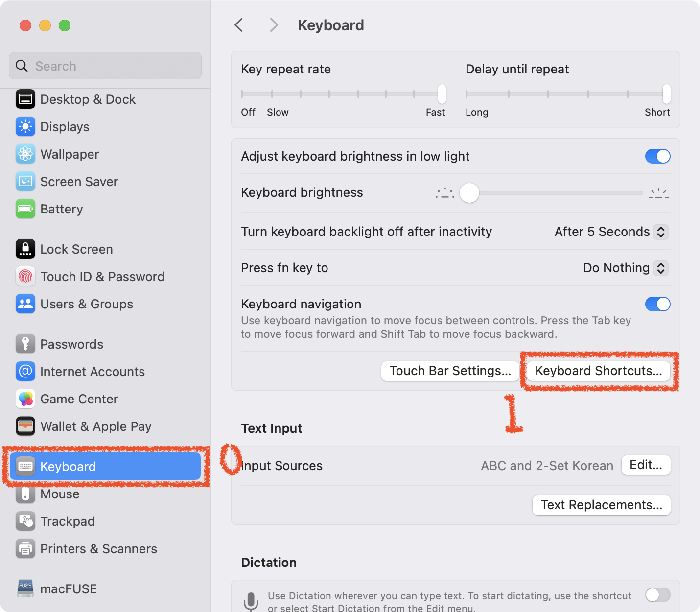Image resolution: width=700 pixels, height=612 pixels.
Task: Click the Game Center icon
Action: [x=25, y=399]
